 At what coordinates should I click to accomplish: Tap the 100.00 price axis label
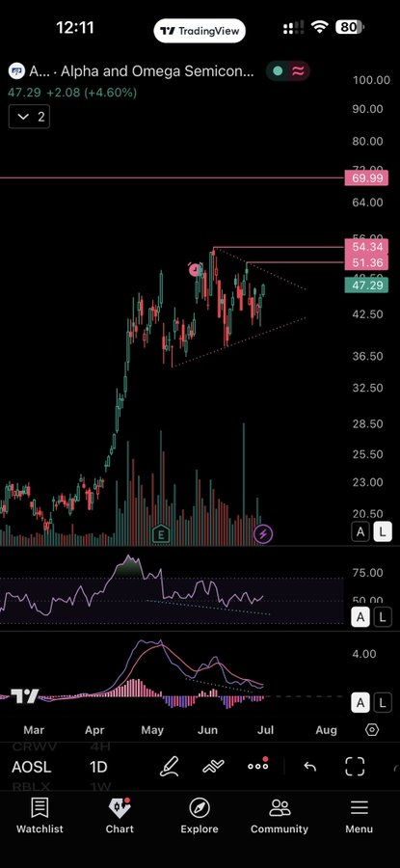[x=371, y=80]
